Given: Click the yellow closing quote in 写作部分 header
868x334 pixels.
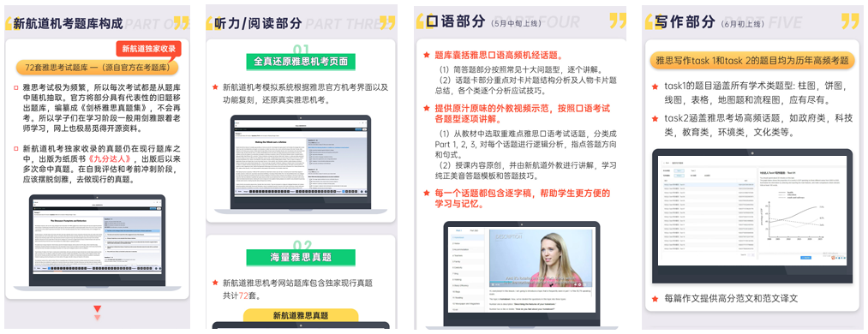Looking at the screenshot, I should click(x=850, y=21).
